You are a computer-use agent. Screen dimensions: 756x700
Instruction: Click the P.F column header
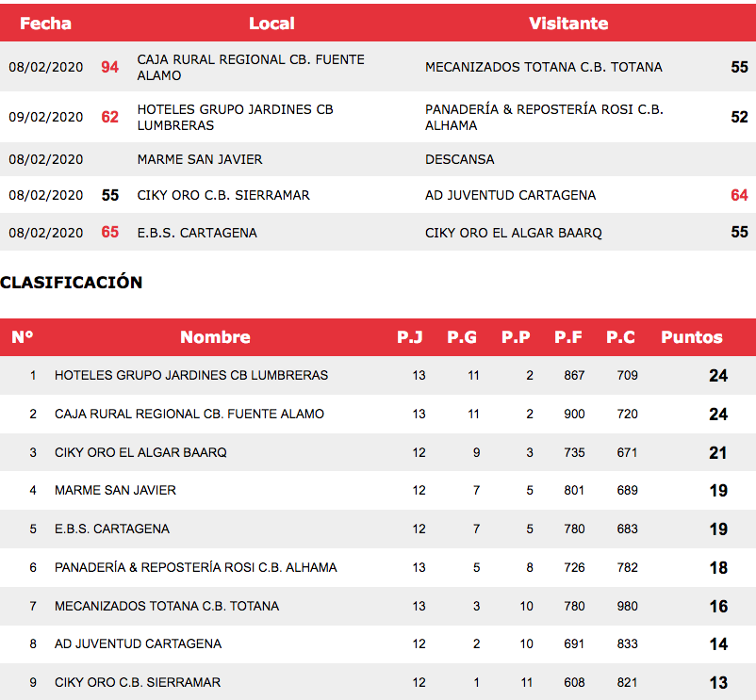568,337
